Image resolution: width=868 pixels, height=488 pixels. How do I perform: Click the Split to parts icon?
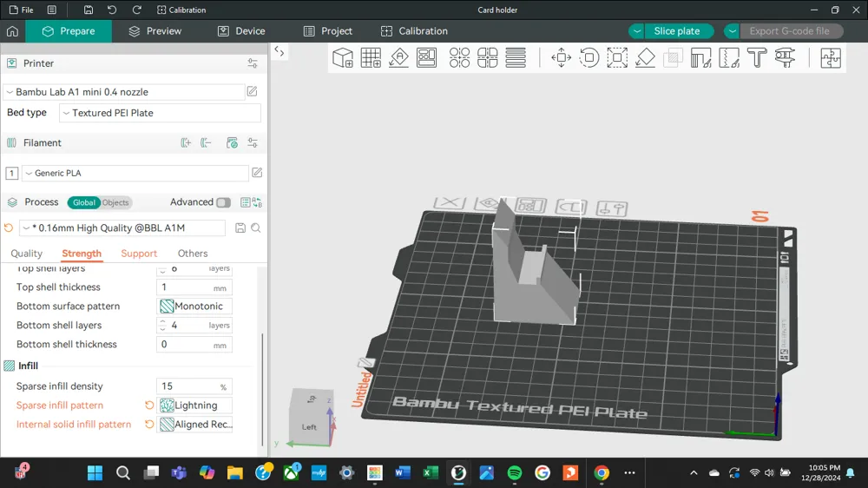point(487,57)
